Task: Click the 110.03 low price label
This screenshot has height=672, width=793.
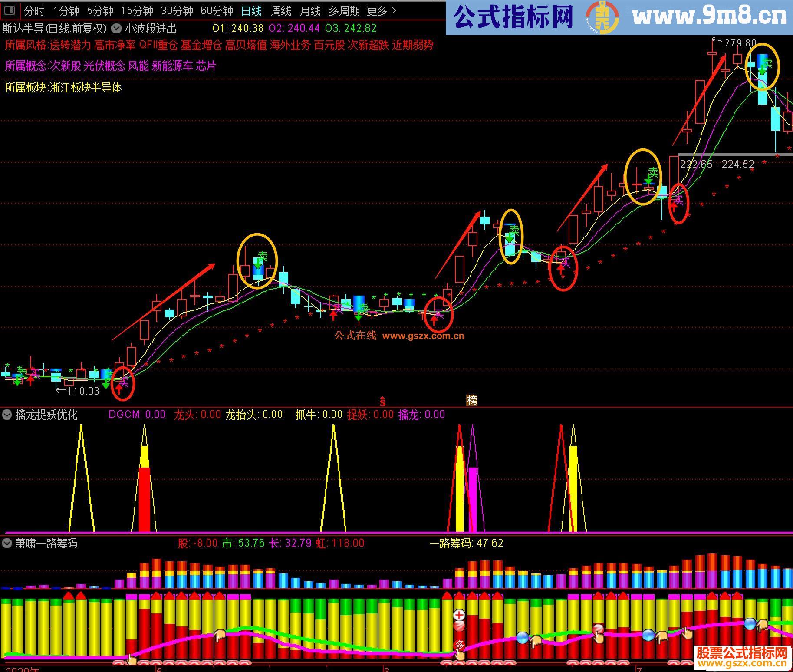Action: 83,391
